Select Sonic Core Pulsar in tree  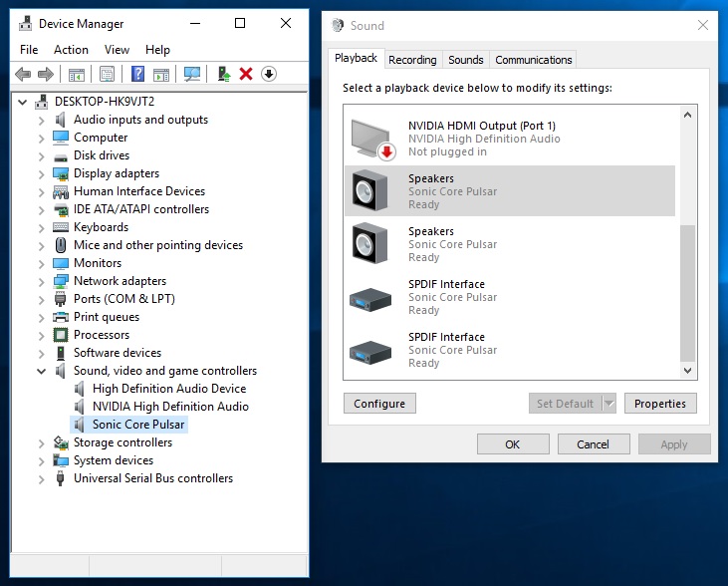point(138,425)
